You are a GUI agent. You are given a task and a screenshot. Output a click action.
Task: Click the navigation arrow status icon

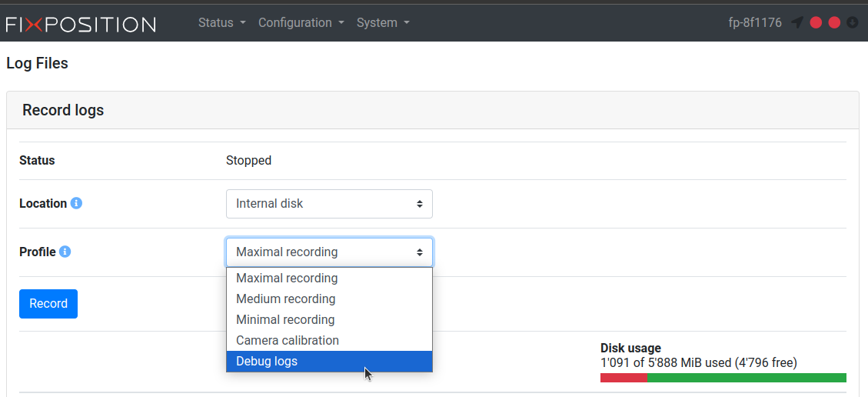tap(797, 23)
